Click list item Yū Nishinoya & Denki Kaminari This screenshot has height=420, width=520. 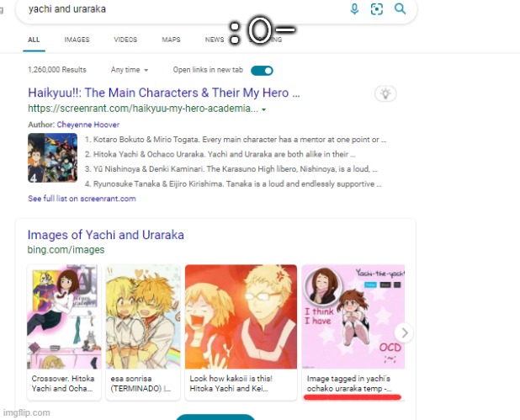pyautogui.click(x=231, y=169)
